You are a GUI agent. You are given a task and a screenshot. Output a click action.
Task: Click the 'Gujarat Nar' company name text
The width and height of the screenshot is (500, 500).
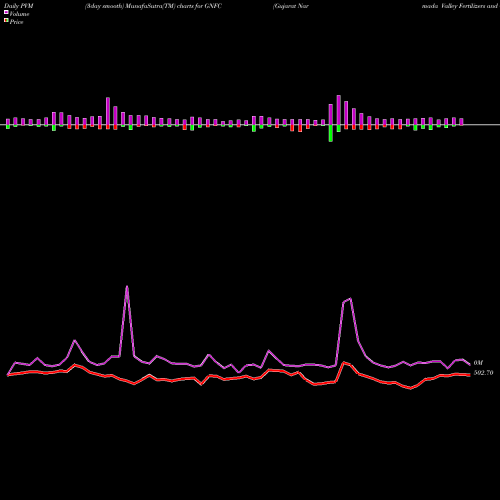[x=291, y=6]
